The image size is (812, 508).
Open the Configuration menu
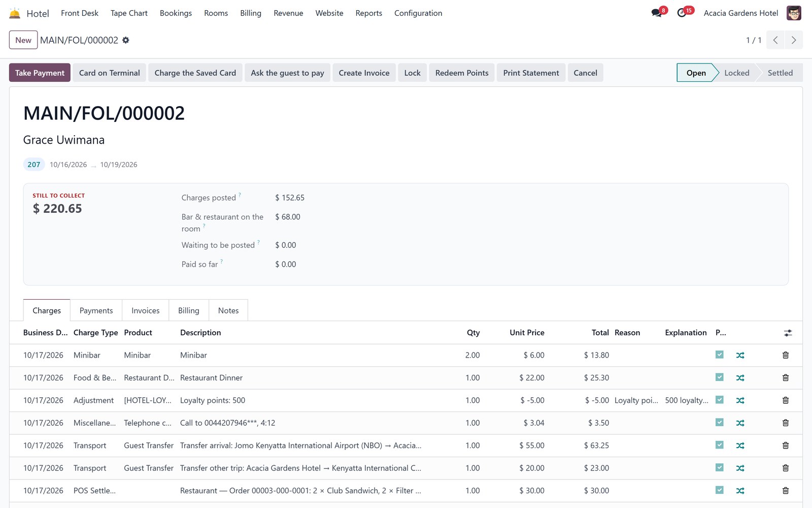(x=418, y=13)
